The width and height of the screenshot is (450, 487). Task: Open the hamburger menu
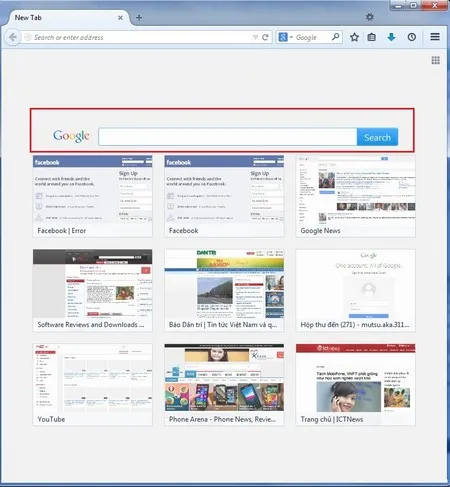click(435, 37)
